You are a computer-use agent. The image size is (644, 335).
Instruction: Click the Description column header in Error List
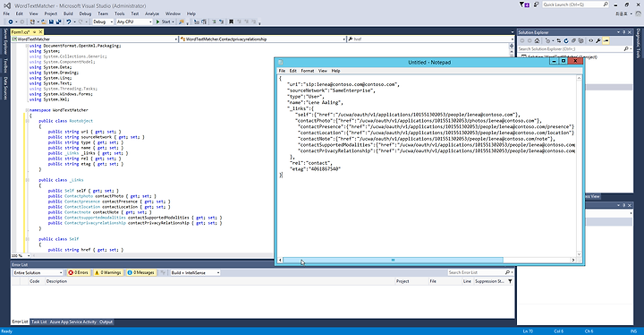click(x=220, y=281)
